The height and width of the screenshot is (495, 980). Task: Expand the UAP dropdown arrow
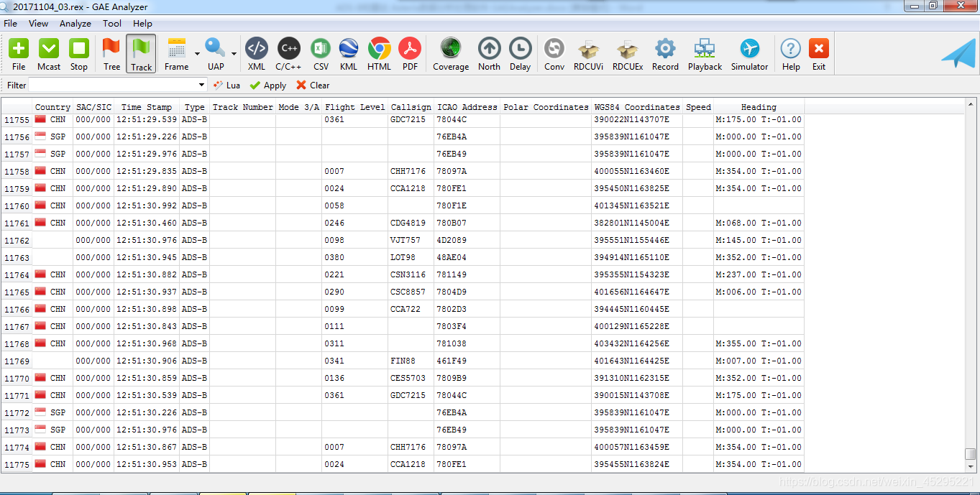pos(234,54)
